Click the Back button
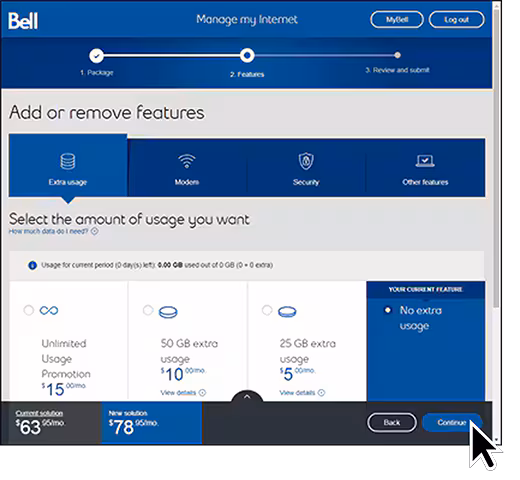 click(392, 423)
